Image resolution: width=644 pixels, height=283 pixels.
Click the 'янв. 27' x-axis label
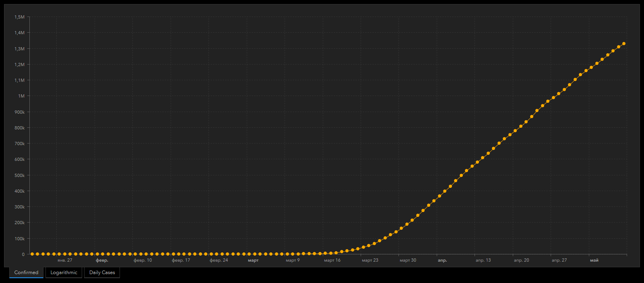pyautogui.click(x=65, y=260)
